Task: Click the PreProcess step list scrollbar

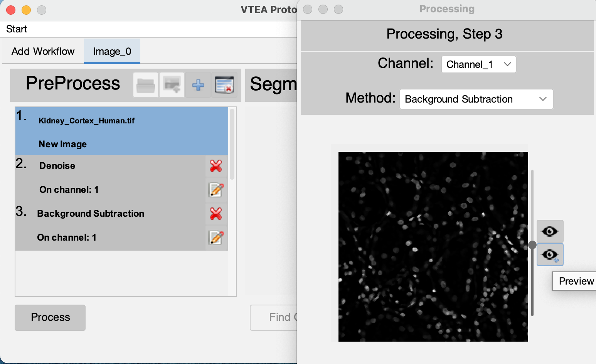Action: pos(232,145)
